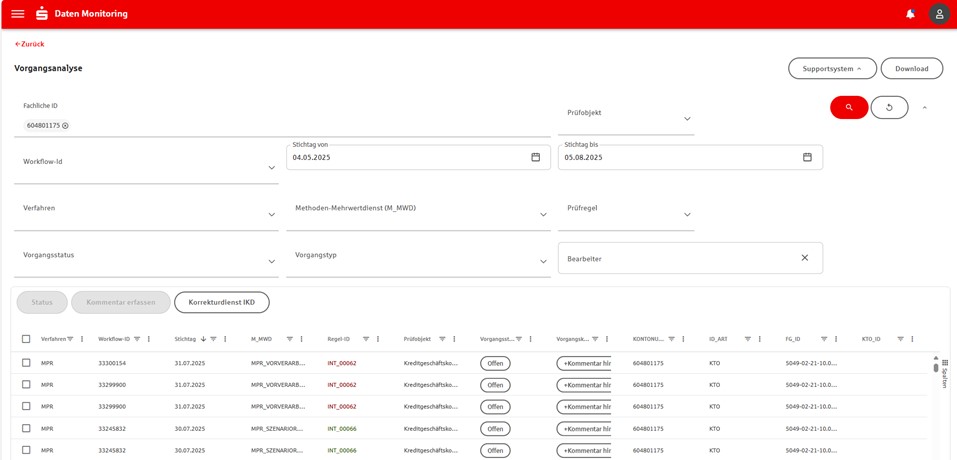Image resolution: width=957 pixels, height=460 pixels.
Task: Open the user profile icon
Action: 939,14
